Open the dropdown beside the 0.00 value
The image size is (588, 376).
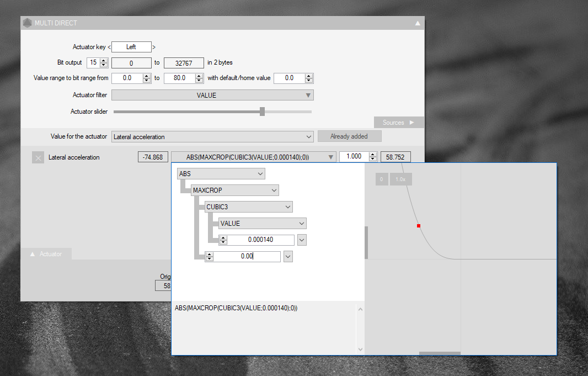[x=288, y=256]
